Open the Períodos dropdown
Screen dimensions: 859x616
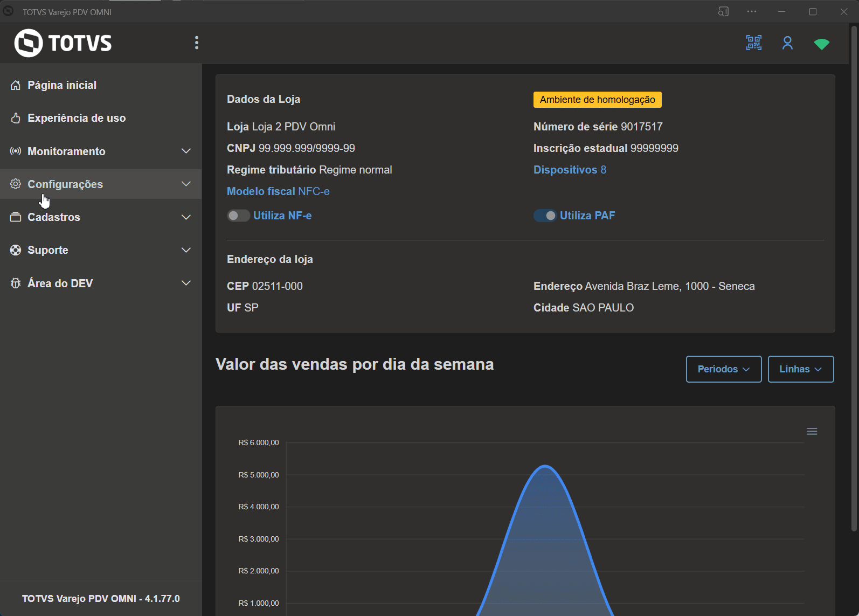(724, 369)
